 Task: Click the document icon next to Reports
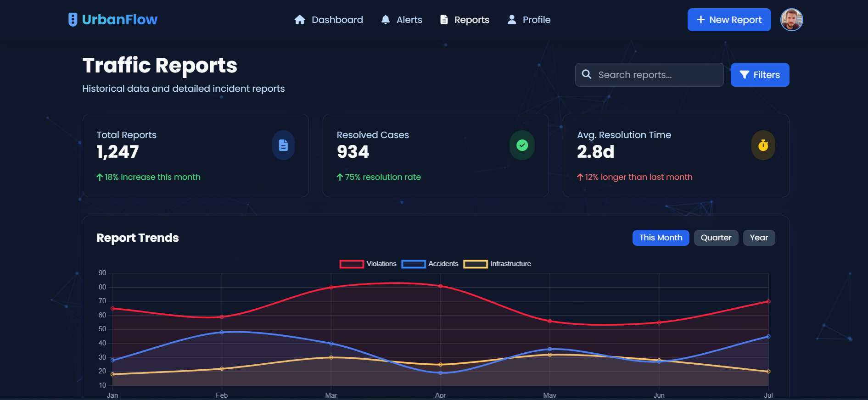tap(444, 20)
